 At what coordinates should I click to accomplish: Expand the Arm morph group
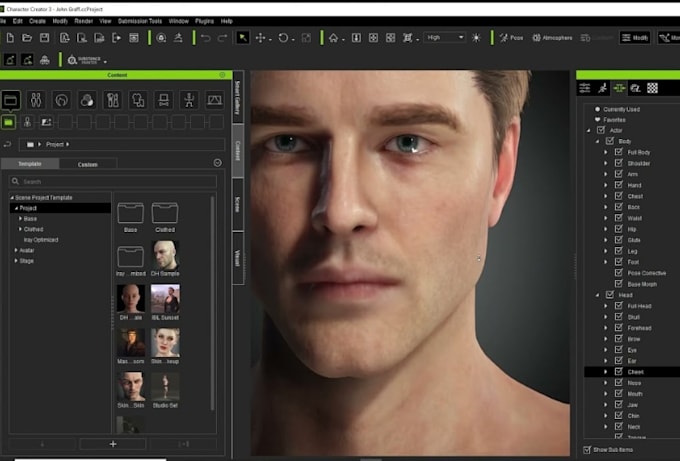point(606,174)
